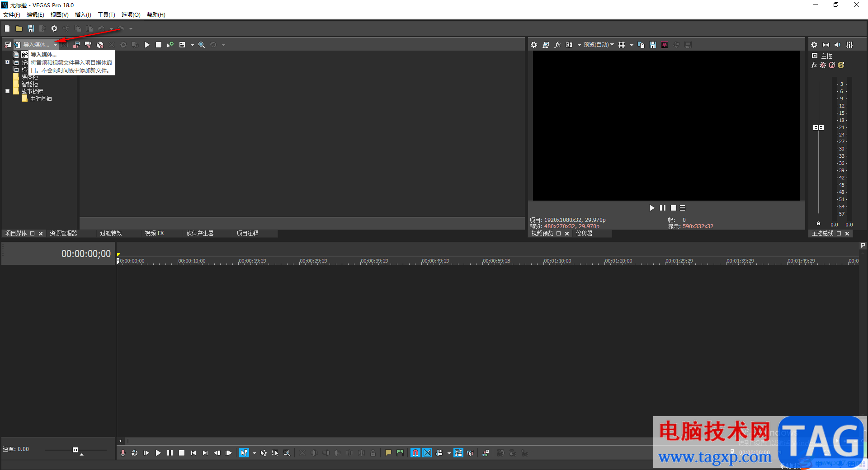
Task: Create a new project with the blank page icon
Action: point(7,28)
